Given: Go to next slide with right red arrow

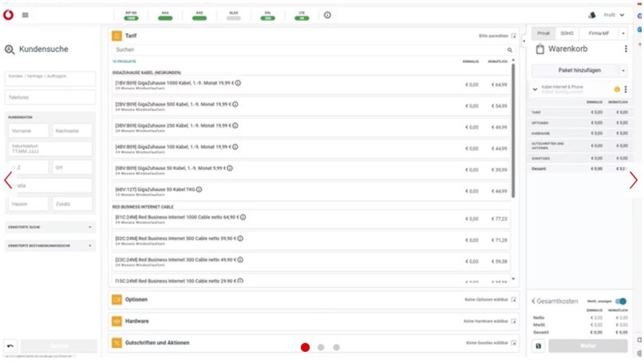Looking at the screenshot, I should pos(634,181).
